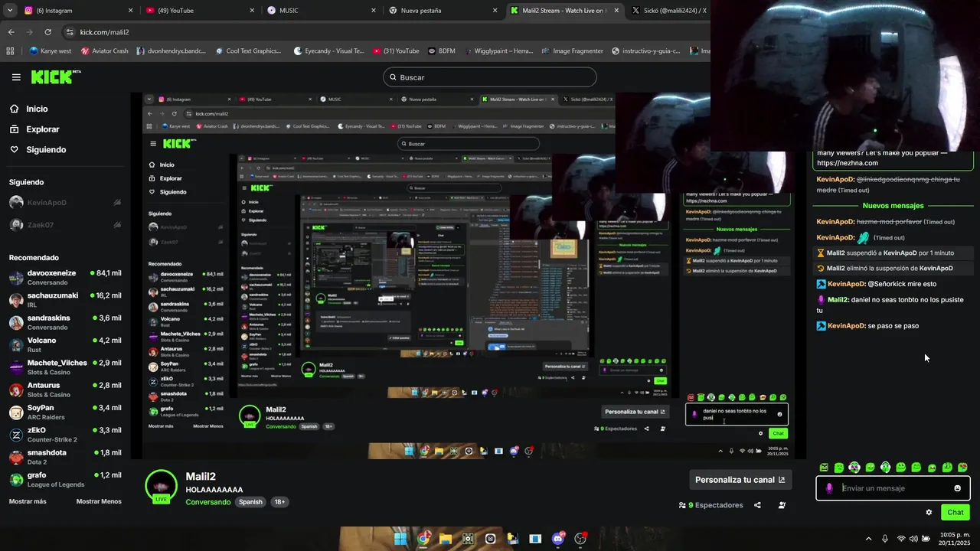The width and height of the screenshot is (980, 551).
Task: Pick the last heart-eyes green emote
Action: point(962,468)
